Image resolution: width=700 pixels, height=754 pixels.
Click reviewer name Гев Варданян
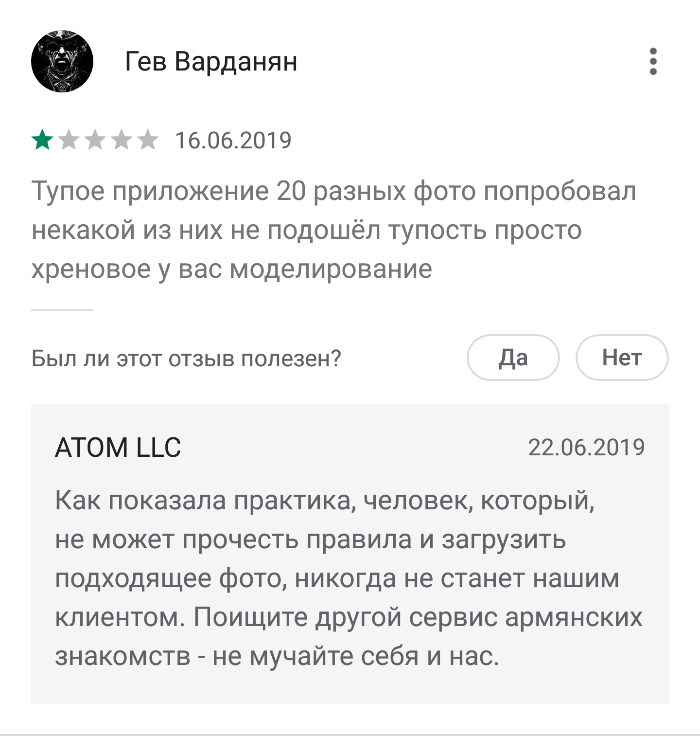tap(211, 62)
